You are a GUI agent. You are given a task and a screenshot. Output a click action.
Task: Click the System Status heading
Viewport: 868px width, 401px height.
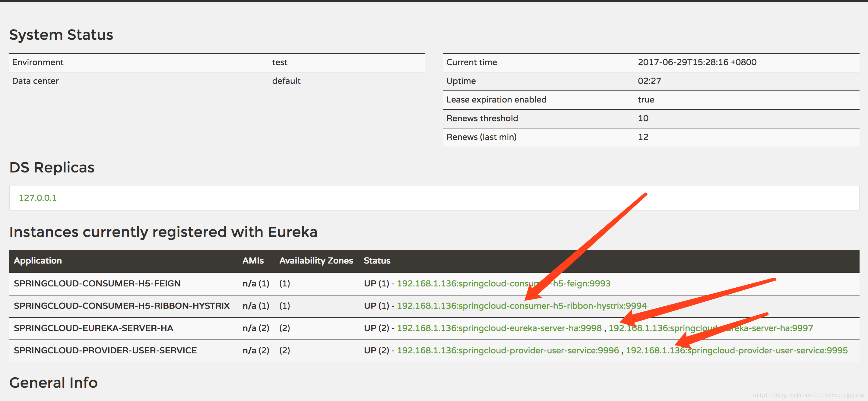coord(61,35)
